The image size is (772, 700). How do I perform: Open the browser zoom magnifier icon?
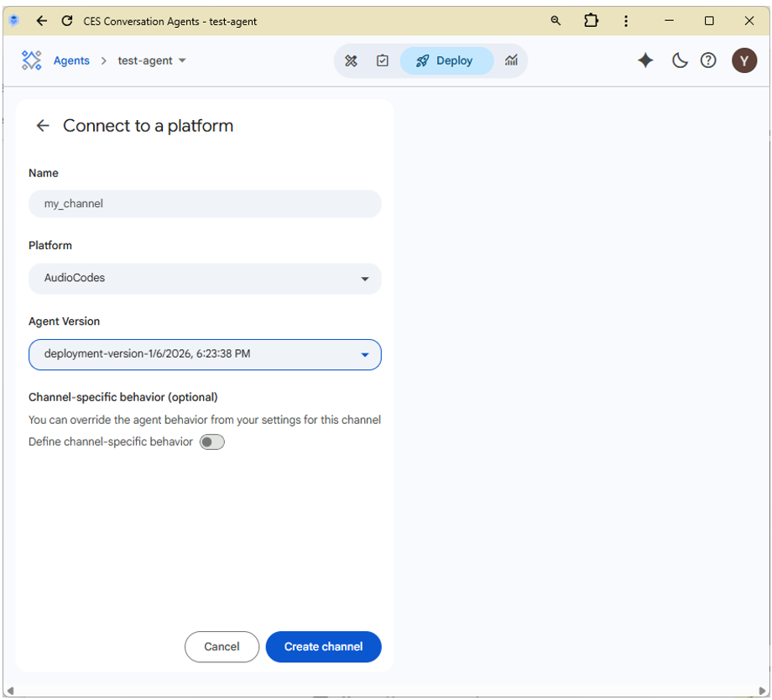[556, 21]
